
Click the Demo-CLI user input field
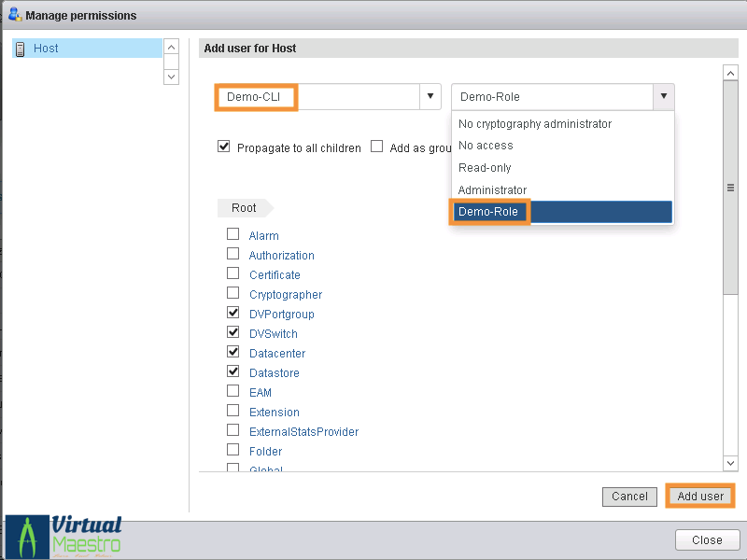click(x=317, y=97)
